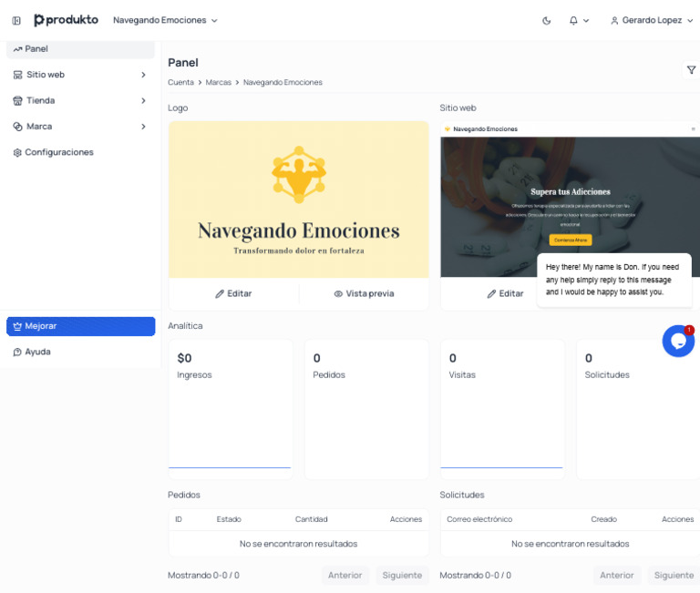Click Vista previa under the logo
700x593 pixels.
coord(364,293)
